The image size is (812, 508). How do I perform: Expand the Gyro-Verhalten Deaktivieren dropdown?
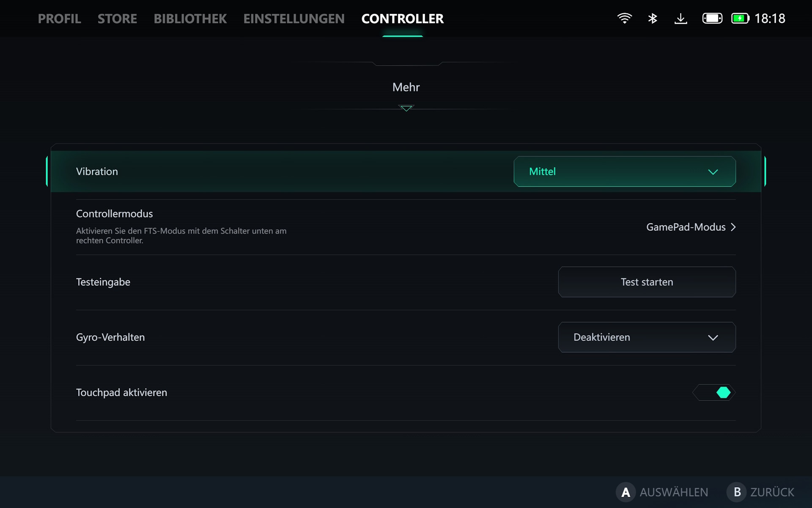[x=647, y=337]
